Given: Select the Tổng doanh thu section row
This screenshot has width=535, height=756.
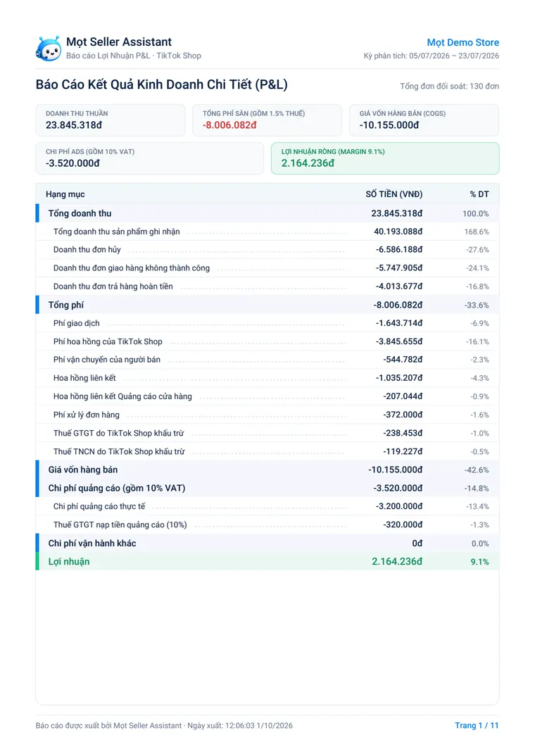Looking at the screenshot, I should click(x=267, y=213).
